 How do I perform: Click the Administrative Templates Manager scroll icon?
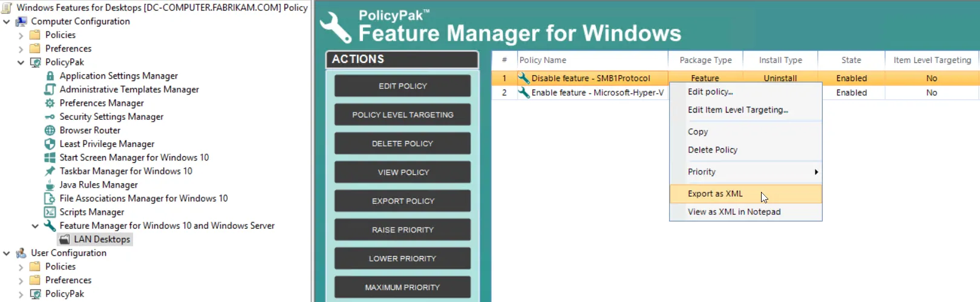click(50, 90)
